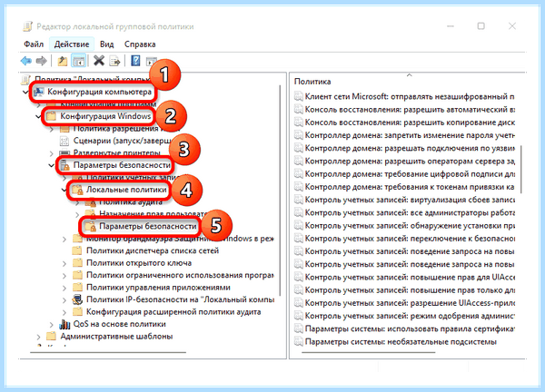Select Контроль учетных записей: режим одобрения администратором
Viewport: 545px width, 392px height.
410,316
